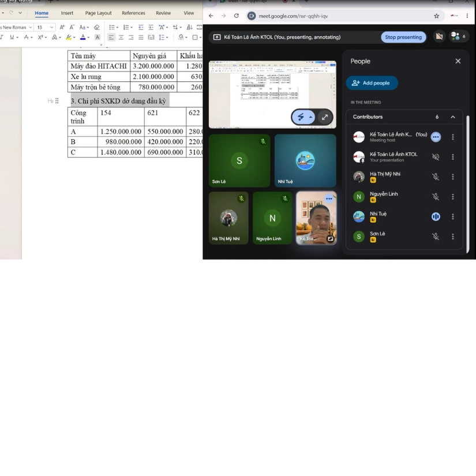This screenshot has width=476, height=476.
Task: Bookmark this page with the star icon
Action: click(x=437, y=16)
